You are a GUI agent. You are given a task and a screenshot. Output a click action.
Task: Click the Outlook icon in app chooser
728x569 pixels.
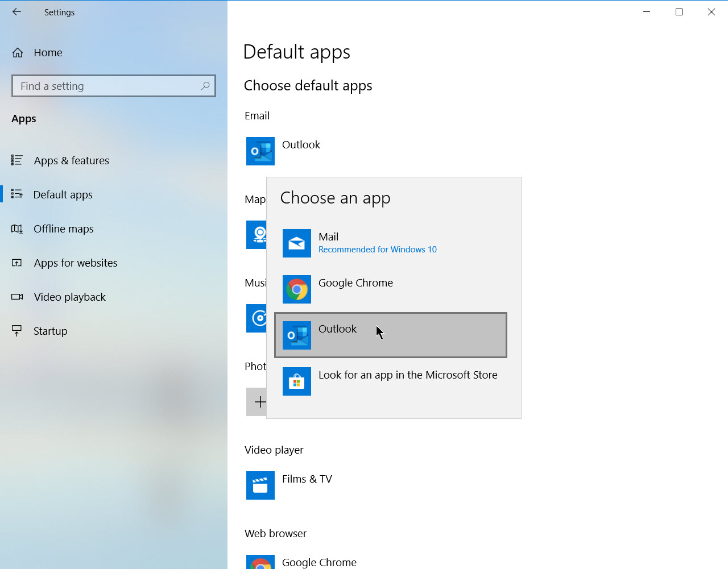(296, 335)
